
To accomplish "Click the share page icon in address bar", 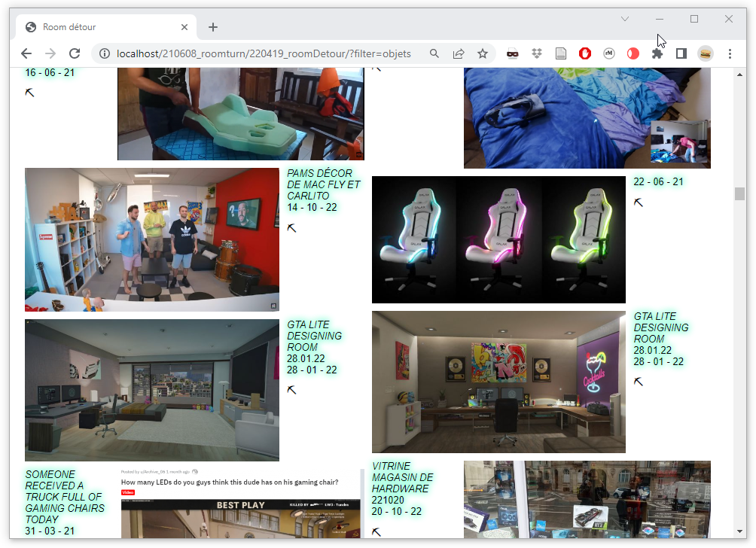I will click(x=459, y=53).
